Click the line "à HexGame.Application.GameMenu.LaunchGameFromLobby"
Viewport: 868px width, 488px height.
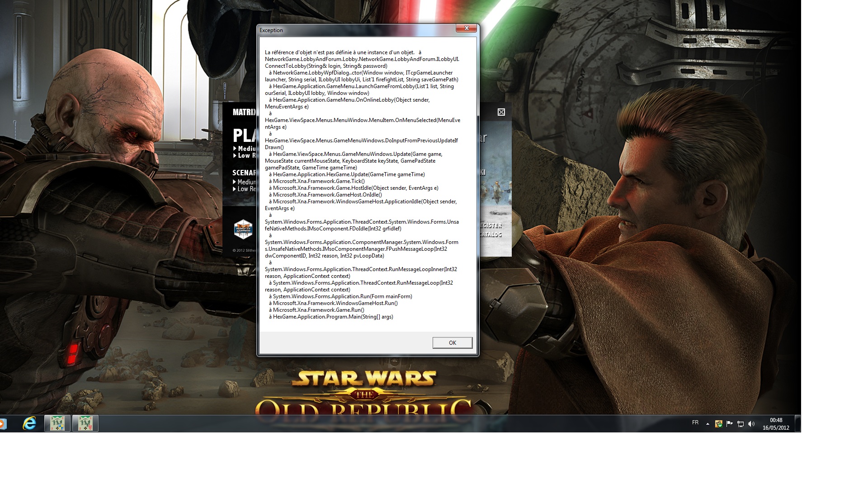361,86
